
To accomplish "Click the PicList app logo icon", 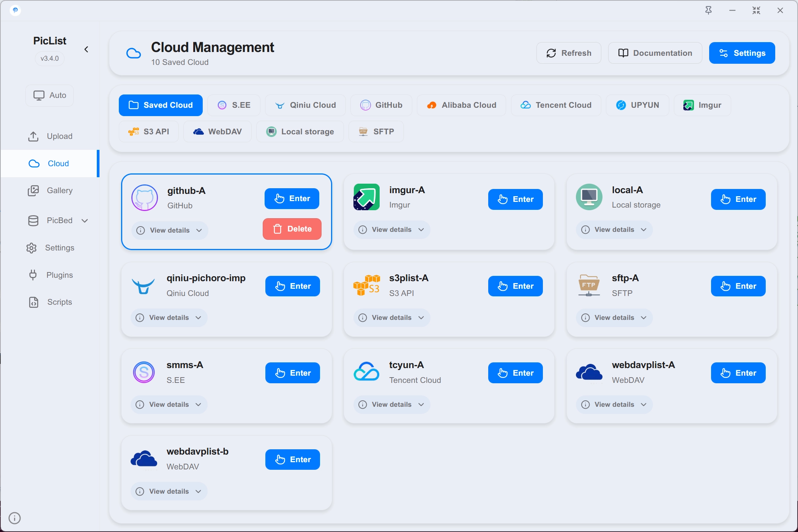I will [x=15, y=10].
